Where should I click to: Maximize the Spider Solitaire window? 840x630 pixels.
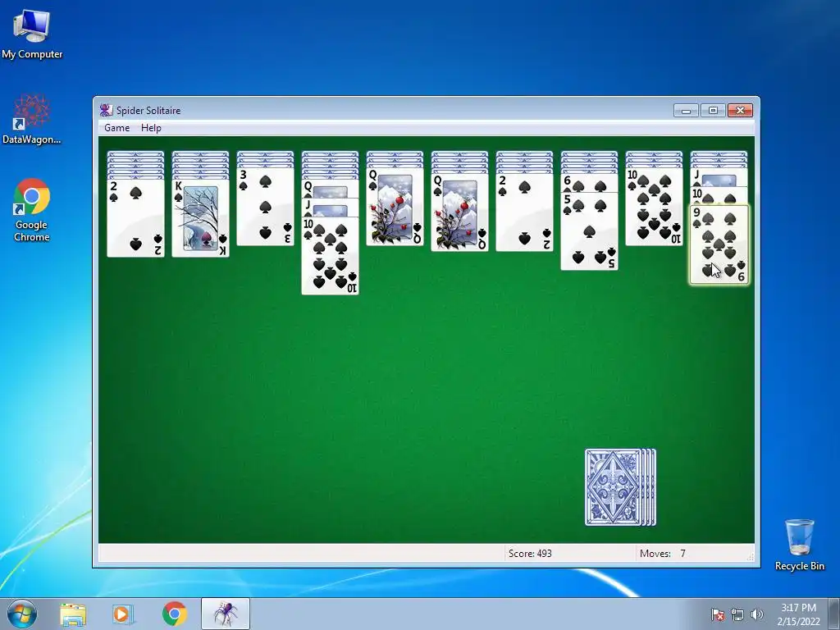713,111
